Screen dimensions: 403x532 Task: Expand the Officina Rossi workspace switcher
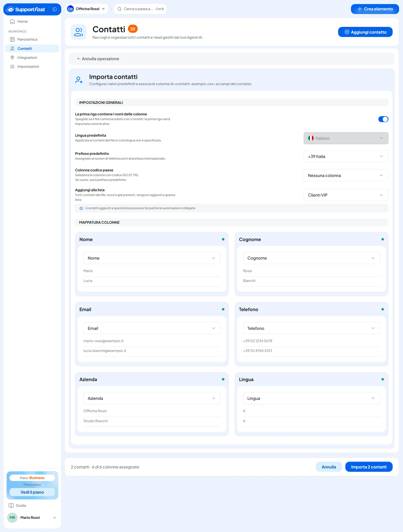(x=86, y=9)
